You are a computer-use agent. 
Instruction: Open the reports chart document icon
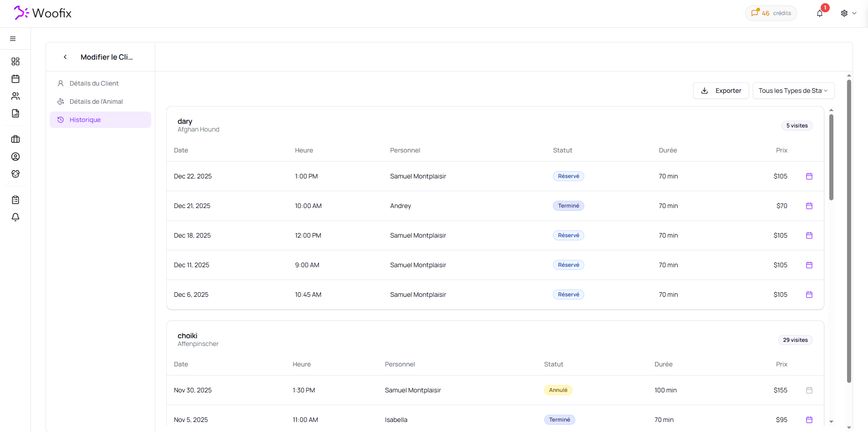pyautogui.click(x=15, y=113)
